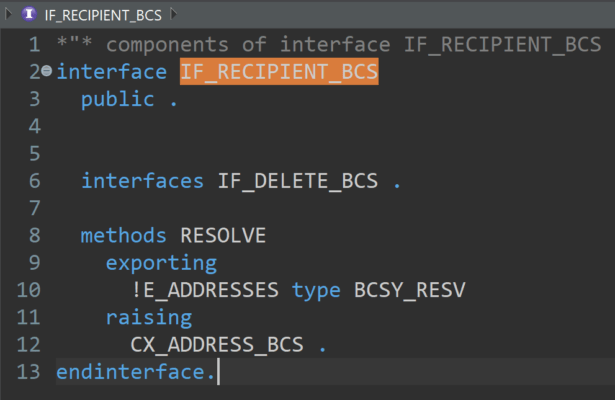Click the RESOLVE method name
Viewport: 615px width, 400px height.
tap(223, 236)
